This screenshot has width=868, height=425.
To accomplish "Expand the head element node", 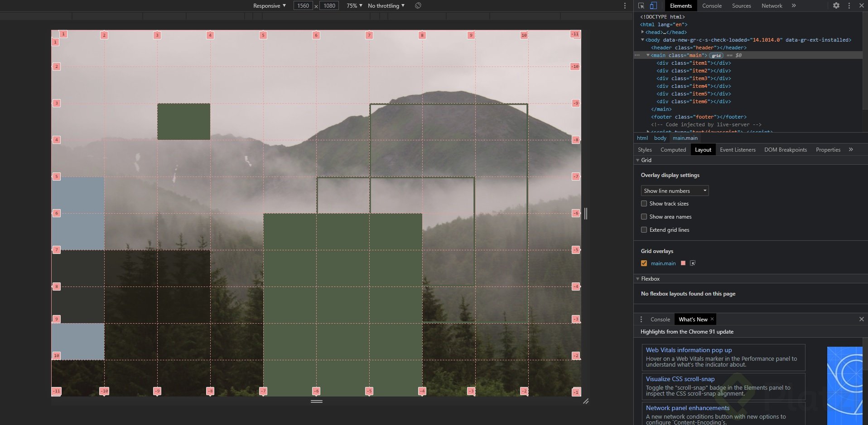I will point(642,32).
